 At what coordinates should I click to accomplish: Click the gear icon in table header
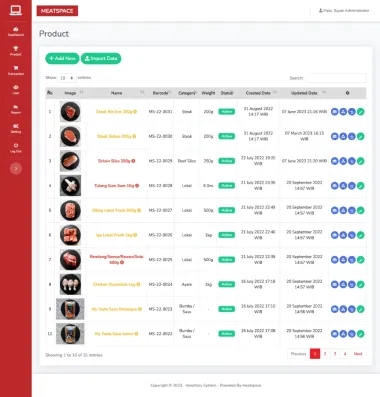(x=347, y=93)
